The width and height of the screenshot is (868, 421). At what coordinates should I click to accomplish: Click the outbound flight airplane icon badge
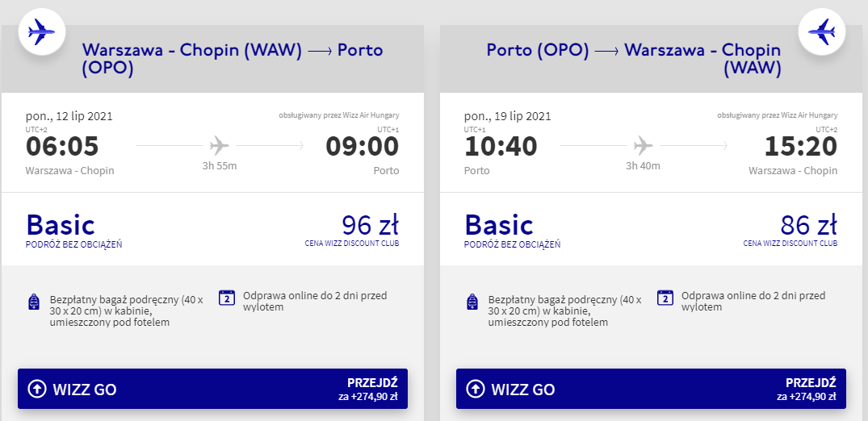[41, 32]
